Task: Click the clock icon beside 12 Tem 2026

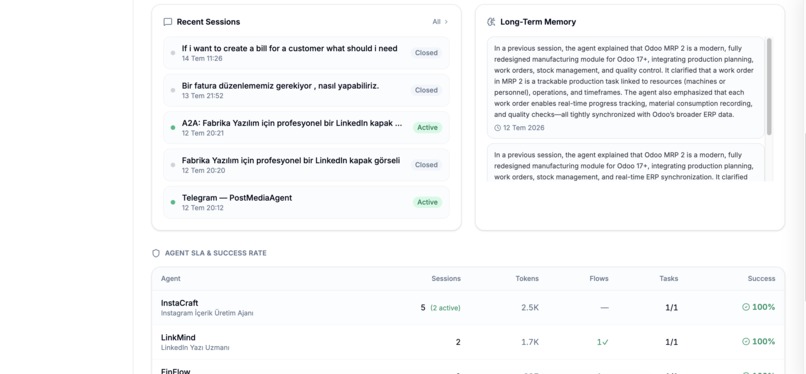Action: pos(497,128)
